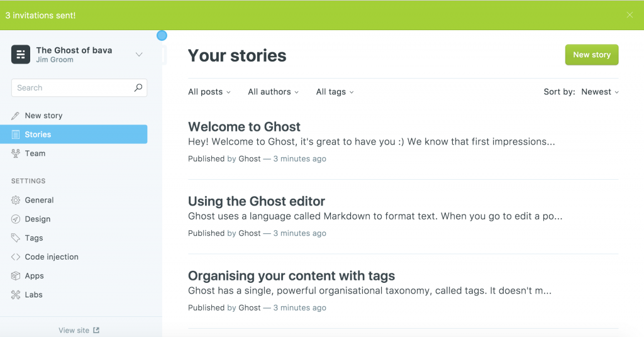Open the View site link
Image resolution: width=644 pixels, height=337 pixels.
tap(79, 331)
